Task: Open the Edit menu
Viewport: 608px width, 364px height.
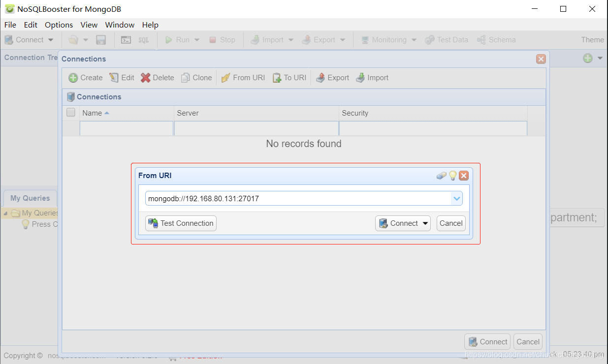Action: tap(31, 25)
